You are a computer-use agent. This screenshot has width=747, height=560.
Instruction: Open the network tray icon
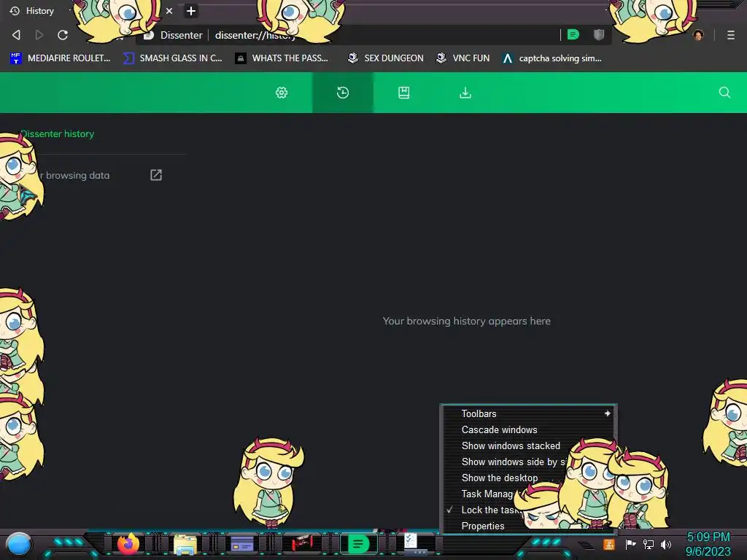point(649,544)
